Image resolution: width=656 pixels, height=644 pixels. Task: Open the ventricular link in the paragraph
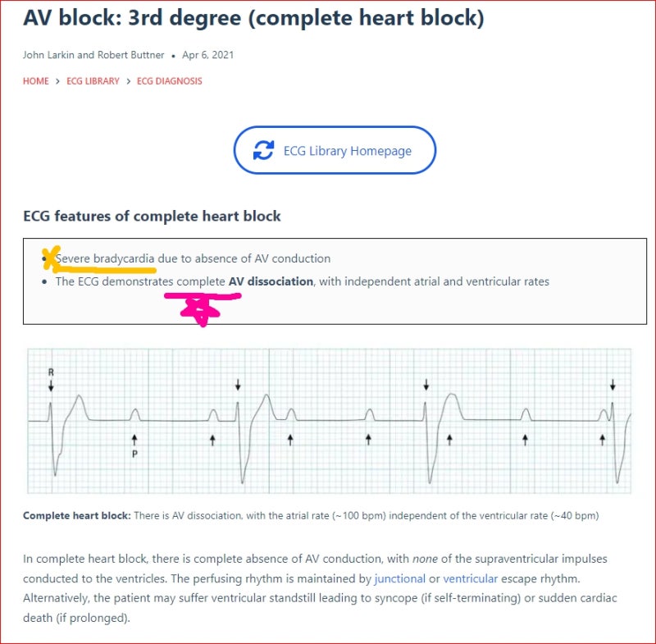(x=467, y=578)
